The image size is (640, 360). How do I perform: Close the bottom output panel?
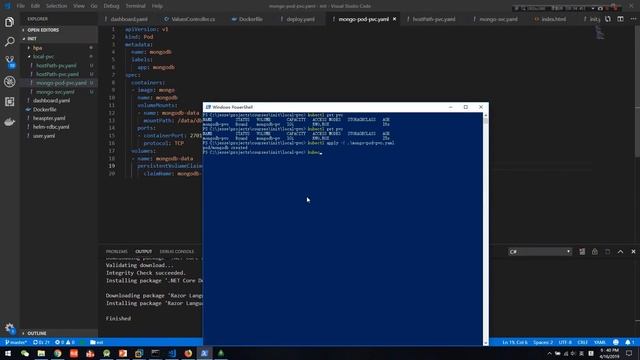pos(633,252)
